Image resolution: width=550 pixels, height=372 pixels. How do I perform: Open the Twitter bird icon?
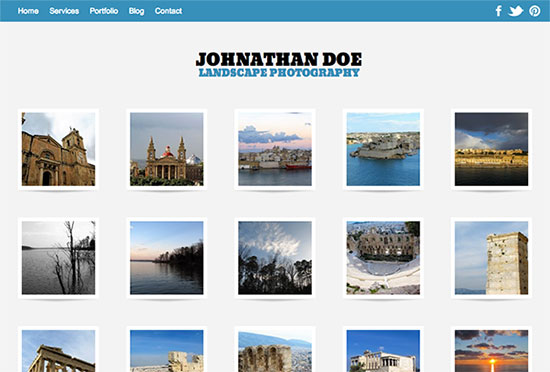click(x=516, y=11)
